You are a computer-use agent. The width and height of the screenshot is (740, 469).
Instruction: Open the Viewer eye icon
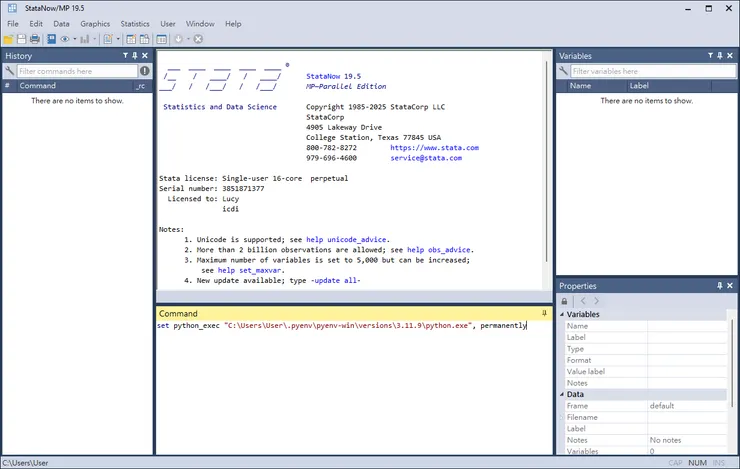pyautogui.click(x=65, y=39)
